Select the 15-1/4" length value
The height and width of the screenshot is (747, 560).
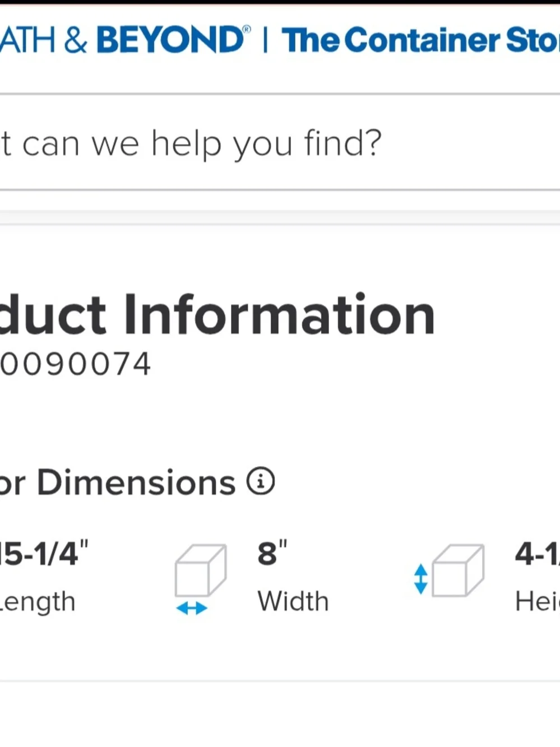(x=44, y=554)
